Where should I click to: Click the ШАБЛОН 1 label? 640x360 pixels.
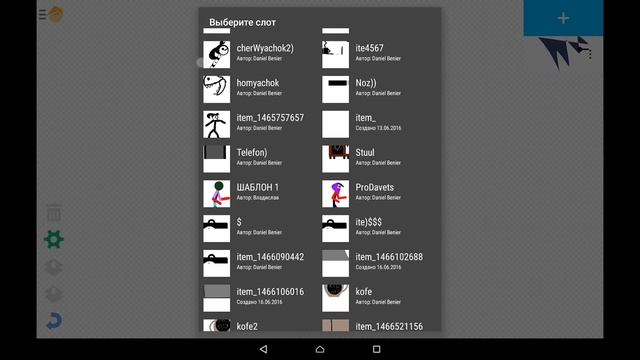258,187
